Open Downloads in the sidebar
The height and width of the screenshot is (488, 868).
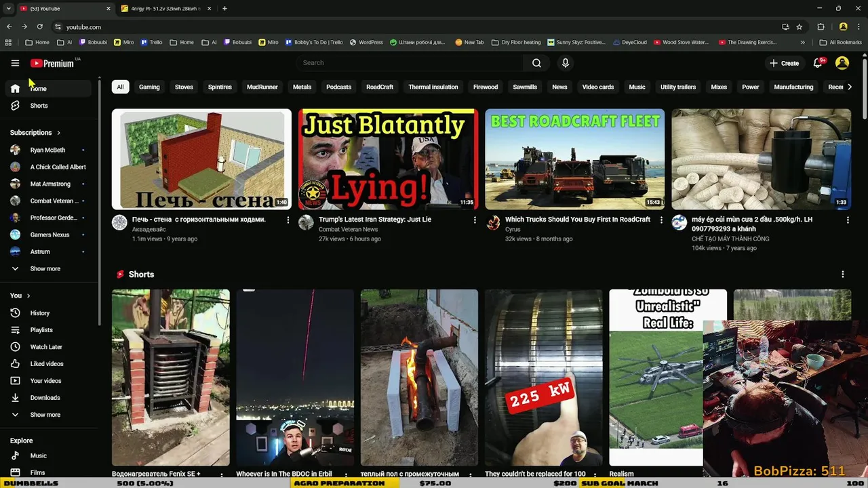(x=49, y=398)
